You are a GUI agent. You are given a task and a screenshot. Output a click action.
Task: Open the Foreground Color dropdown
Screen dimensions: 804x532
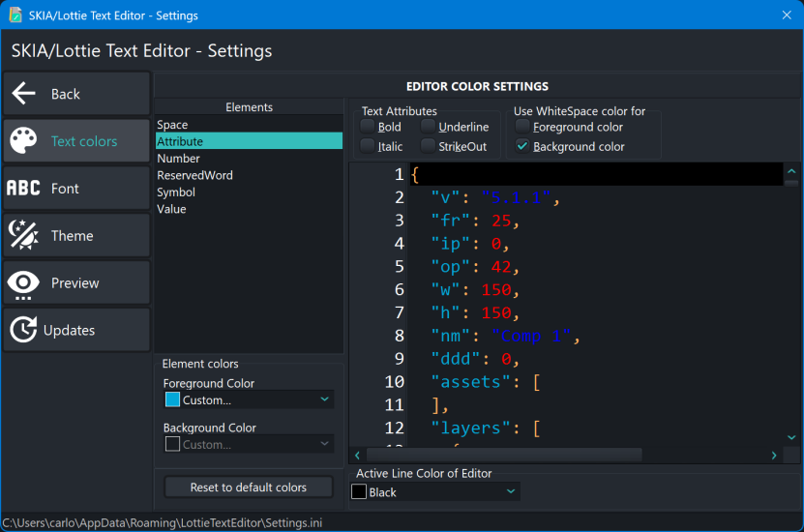click(x=250, y=399)
